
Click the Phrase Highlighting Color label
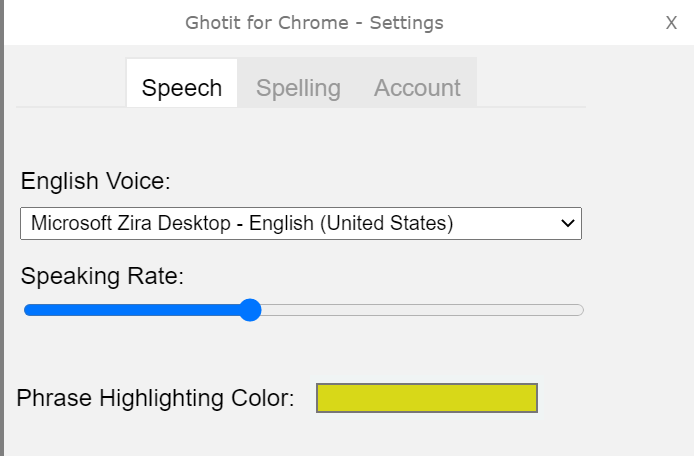click(x=155, y=398)
